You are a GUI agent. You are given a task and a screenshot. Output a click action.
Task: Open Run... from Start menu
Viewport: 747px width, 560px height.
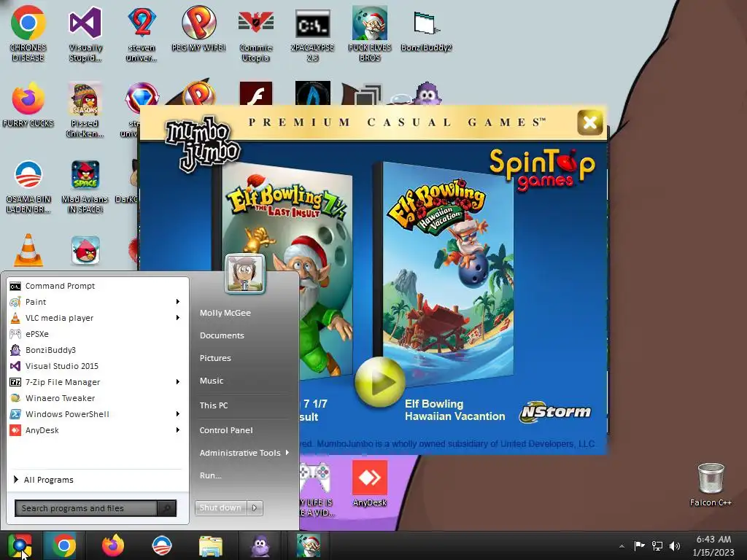point(211,475)
